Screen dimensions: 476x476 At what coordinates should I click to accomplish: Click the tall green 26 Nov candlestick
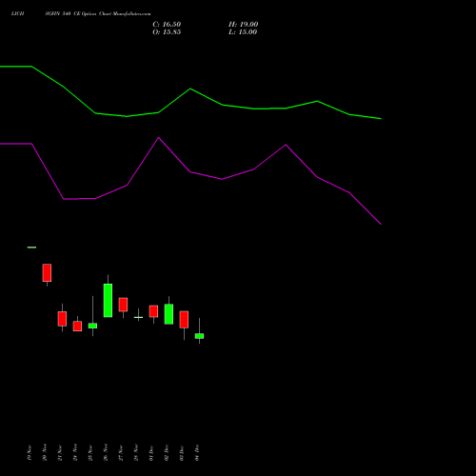108,300
